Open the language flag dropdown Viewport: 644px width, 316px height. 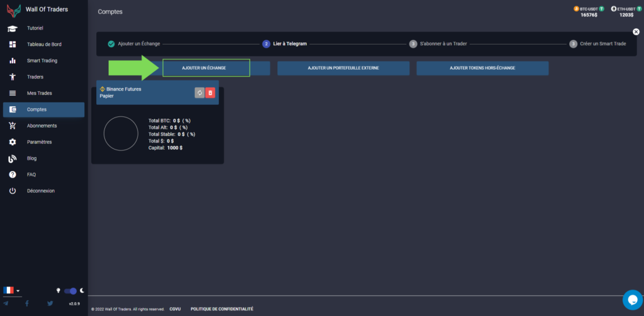11,290
